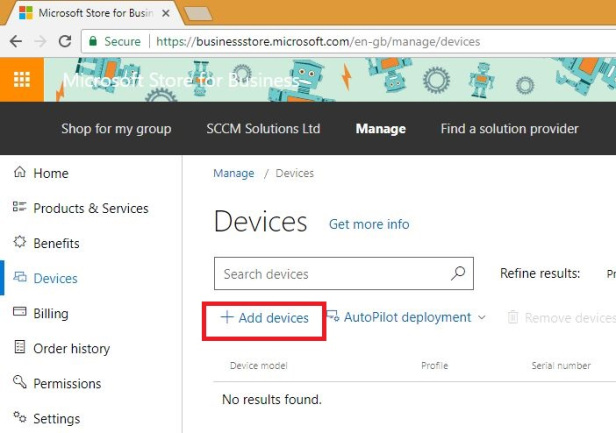Click the search magnifier icon

(458, 273)
